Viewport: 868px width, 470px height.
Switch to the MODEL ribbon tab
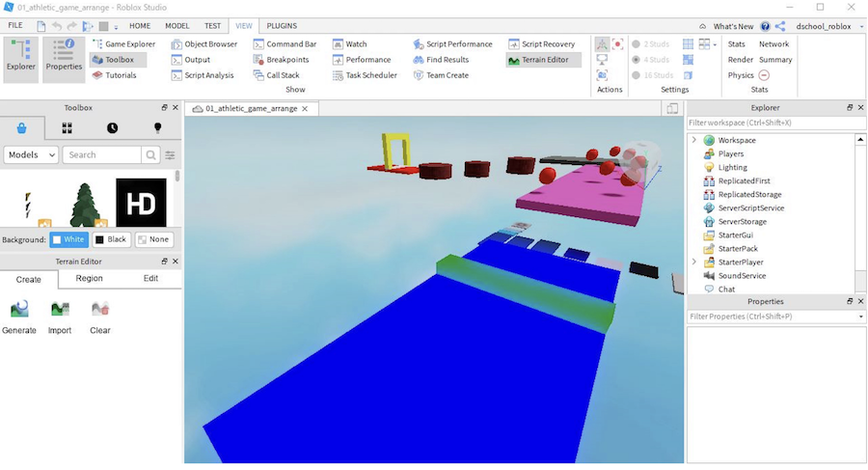[x=177, y=26]
